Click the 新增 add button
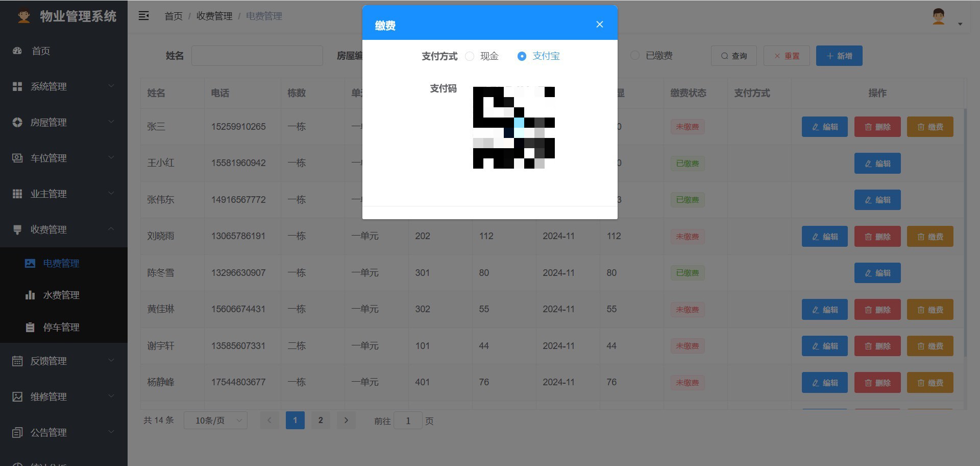 839,56
